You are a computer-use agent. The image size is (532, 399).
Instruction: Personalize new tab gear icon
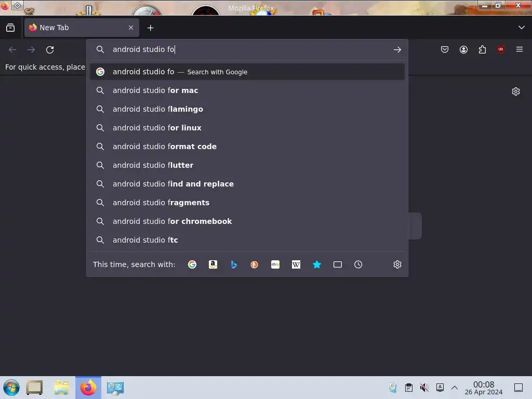(516, 91)
